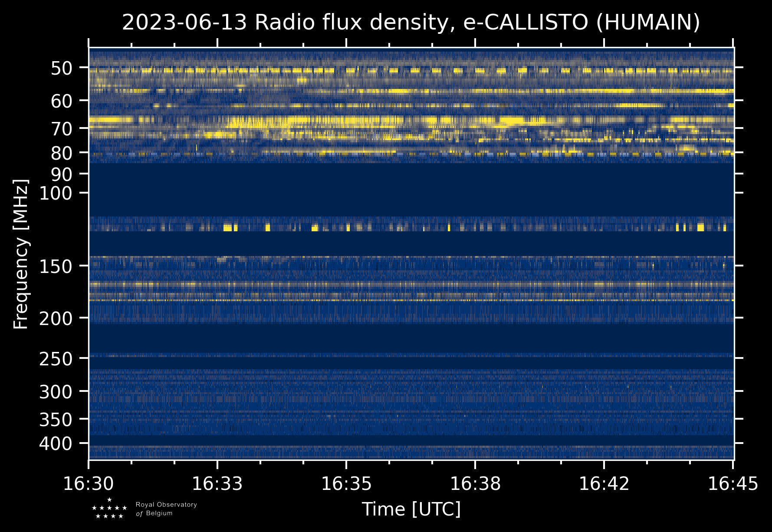
Task: Select the 'Frequency [MHz]' axis label
Action: coord(21,254)
